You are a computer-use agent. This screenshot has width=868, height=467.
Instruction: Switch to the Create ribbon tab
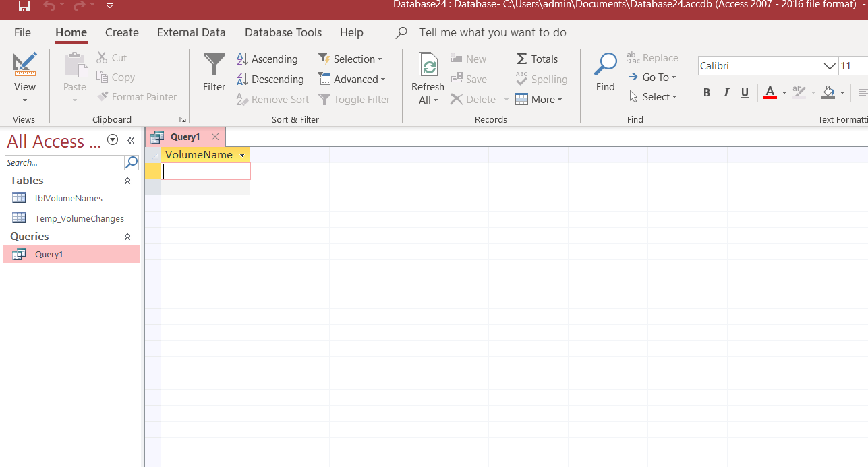point(122,32)
